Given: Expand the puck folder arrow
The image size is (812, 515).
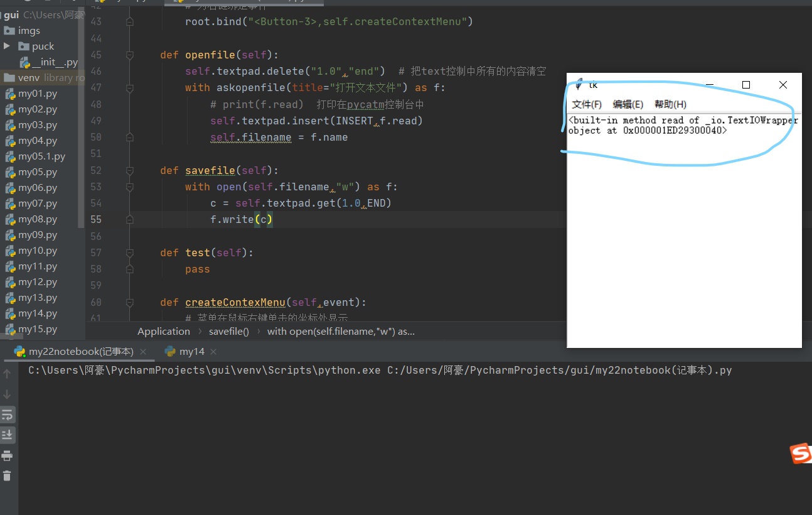Looking at the screenshot, I should pos(7,46).
